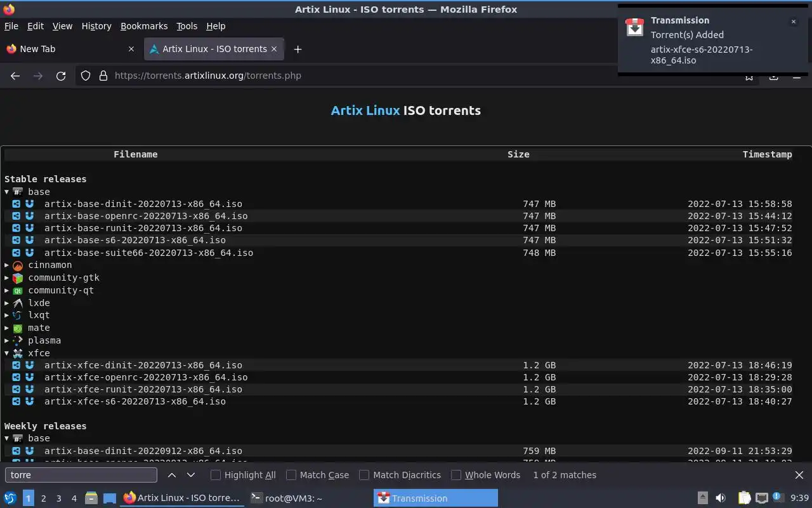Click the share icon for artix-xfce-openrc-20220713

click(x=16, y=377)
